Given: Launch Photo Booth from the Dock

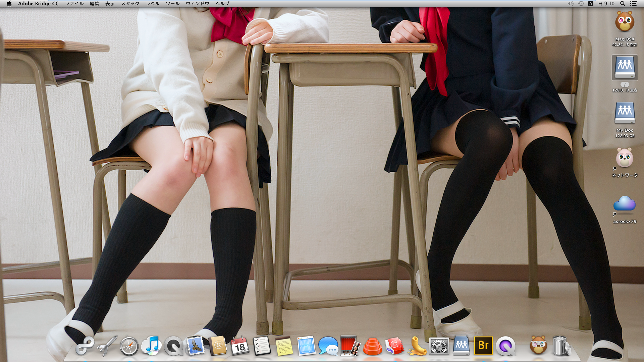Looking at the screenshot, I should 351,346.
